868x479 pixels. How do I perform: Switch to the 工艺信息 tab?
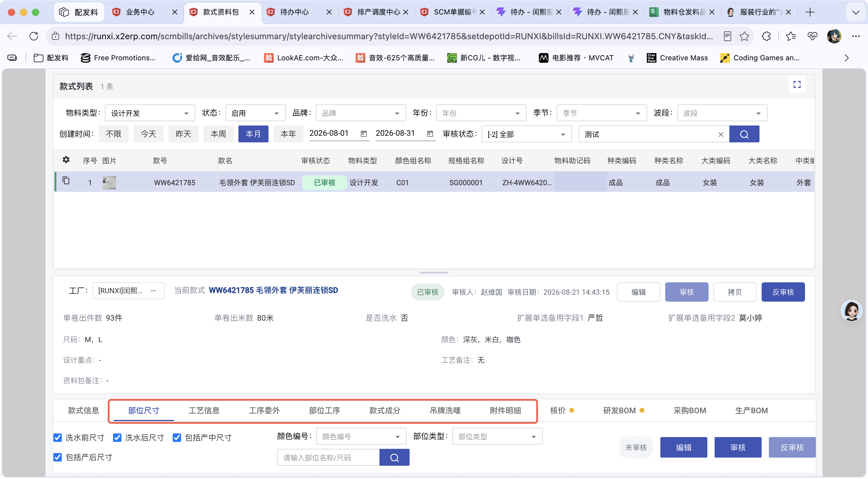click(x=204, y=411)
